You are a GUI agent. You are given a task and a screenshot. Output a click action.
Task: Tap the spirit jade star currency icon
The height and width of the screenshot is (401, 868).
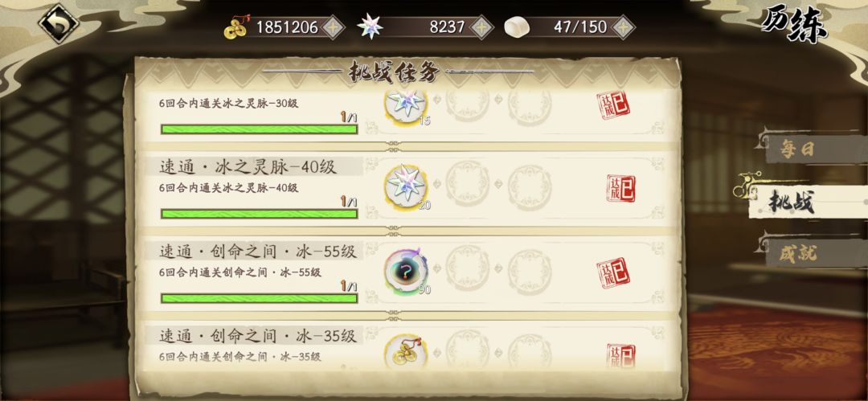[370, 27]
